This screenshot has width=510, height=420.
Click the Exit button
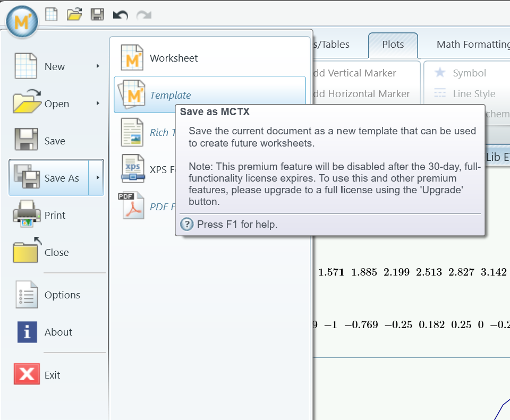[x=52, y=375]
